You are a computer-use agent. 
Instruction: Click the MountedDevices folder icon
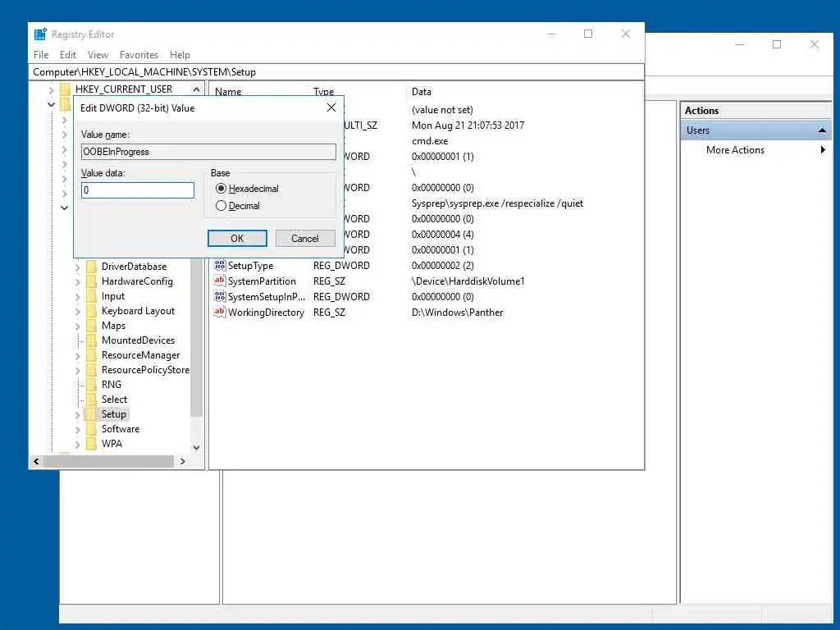(x=92, y=340)
